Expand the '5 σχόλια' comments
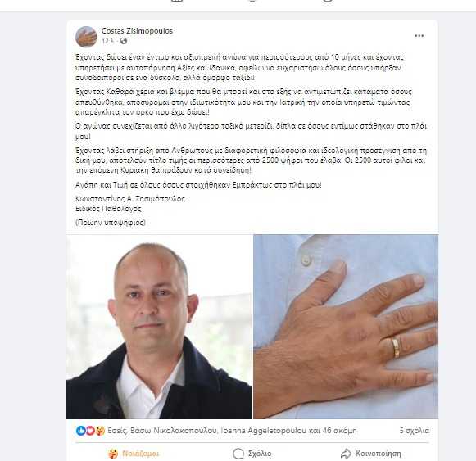Screen dimensions: 476x461 [414, 431]
